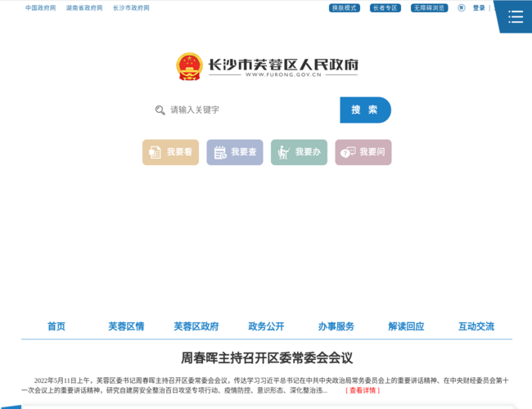Click the magnifying glass search icon

click(x=160, y=110)
